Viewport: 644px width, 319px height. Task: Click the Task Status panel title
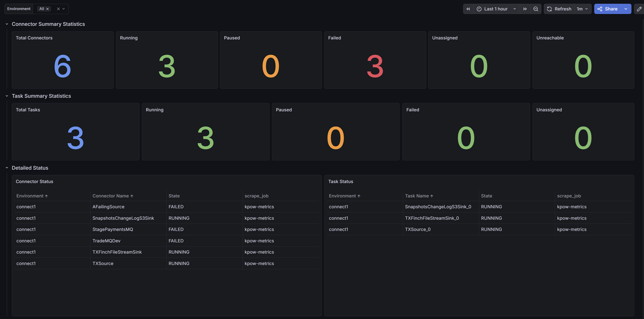pos(341,181)
